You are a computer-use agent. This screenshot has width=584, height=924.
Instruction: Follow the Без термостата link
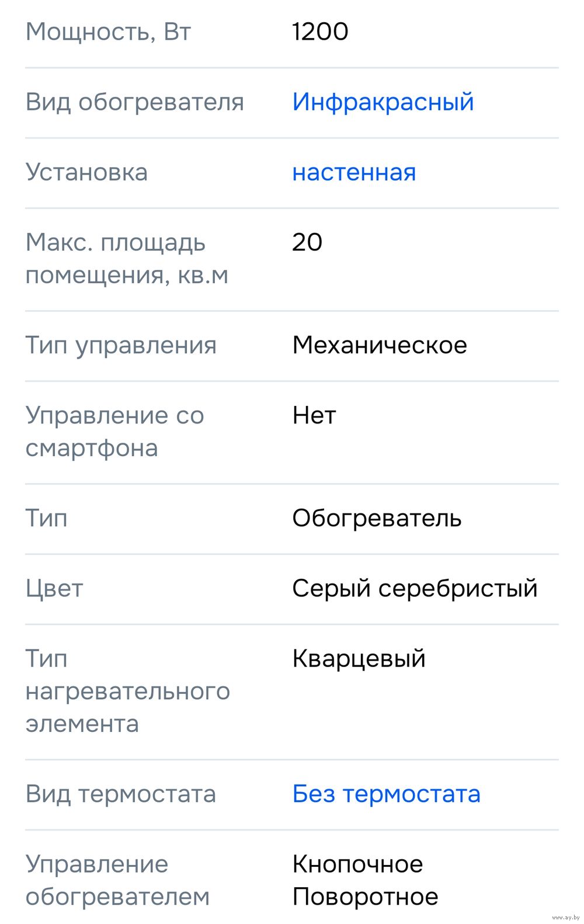(386, 794)
